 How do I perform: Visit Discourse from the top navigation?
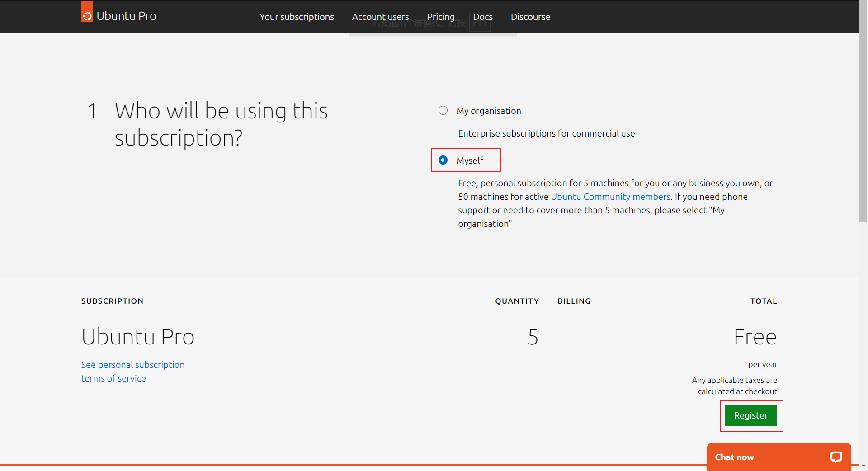[530, 17]
